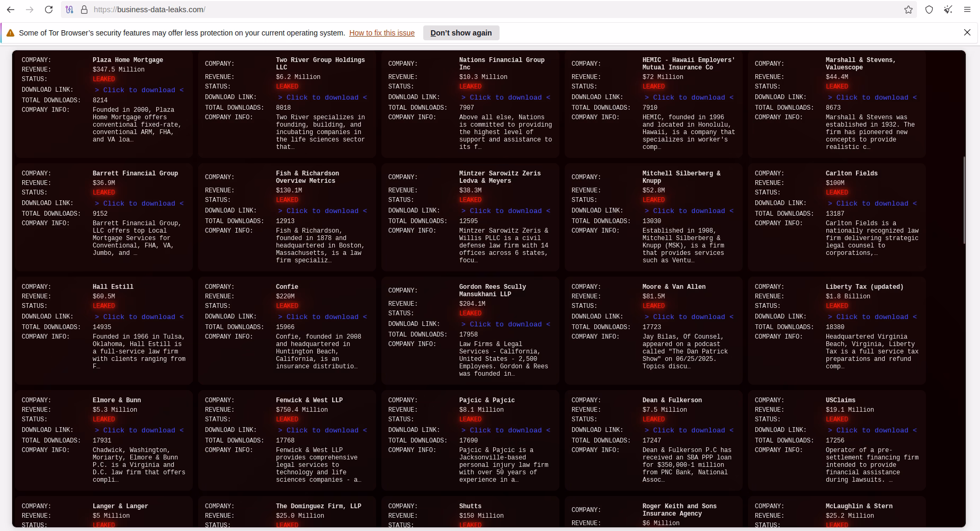Select the 'McLaughlin & Stern' company name
The width and height of the screenshot is (980, 531).
859,506
